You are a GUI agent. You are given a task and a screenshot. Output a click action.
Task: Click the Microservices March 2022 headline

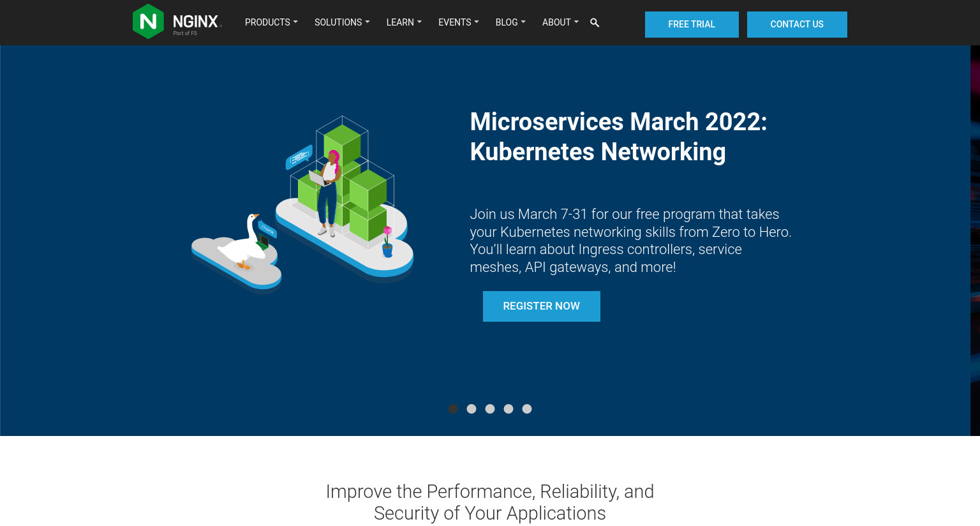[x=618, y=137]
